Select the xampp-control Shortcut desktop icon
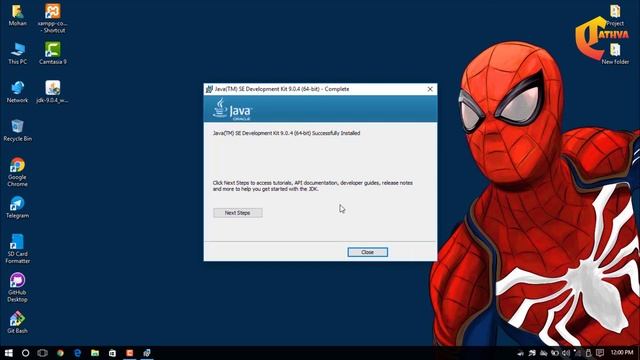Screen dimensions: 640x360 [53, 18]
